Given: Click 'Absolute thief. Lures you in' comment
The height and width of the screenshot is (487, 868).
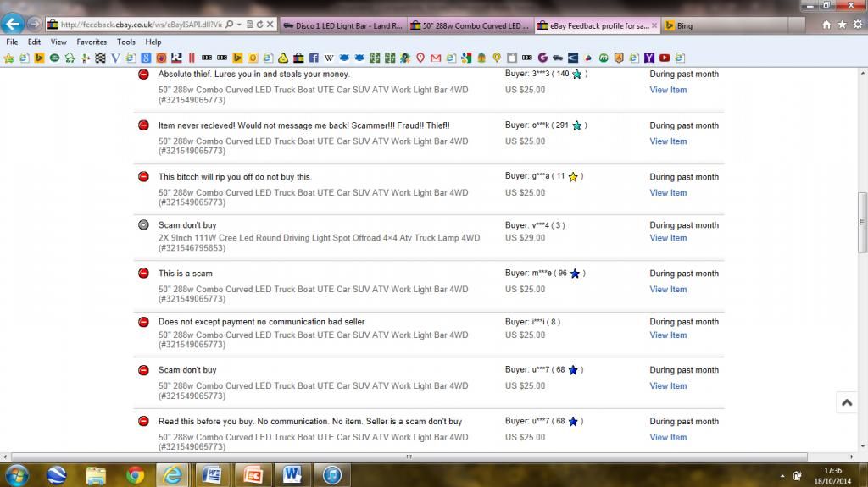Looking at the screenshot, I should (253, 75).
